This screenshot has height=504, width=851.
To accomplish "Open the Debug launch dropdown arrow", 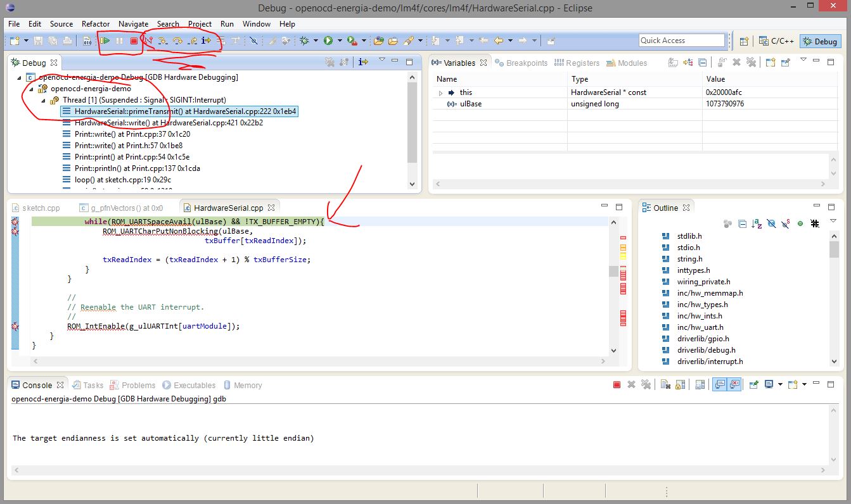I will tap(316, 41).
